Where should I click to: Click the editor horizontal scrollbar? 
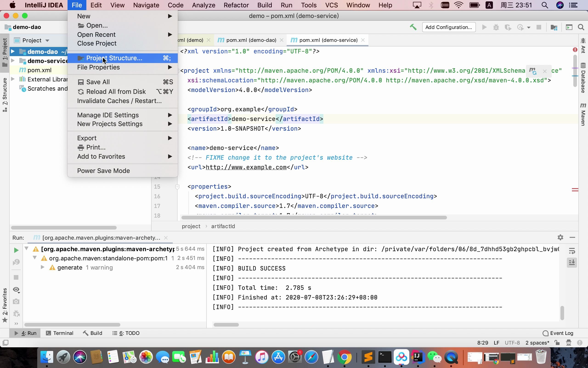tap(314, 217)
